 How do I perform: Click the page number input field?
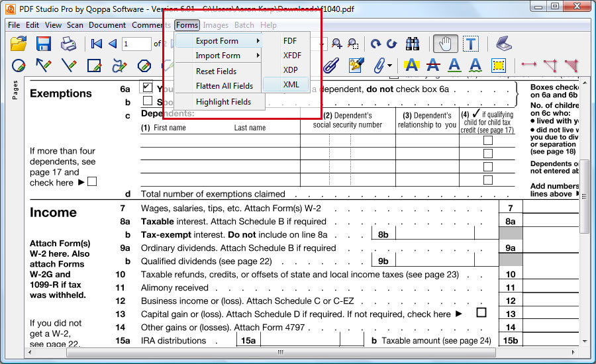coord(136,44)
